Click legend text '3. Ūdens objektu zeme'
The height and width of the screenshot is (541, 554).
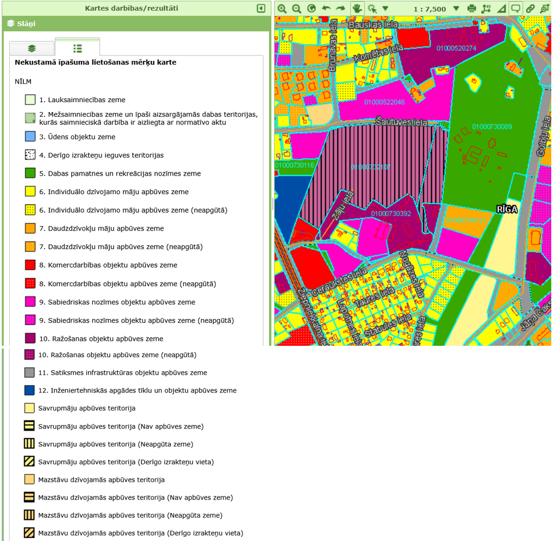click(77, 137)
